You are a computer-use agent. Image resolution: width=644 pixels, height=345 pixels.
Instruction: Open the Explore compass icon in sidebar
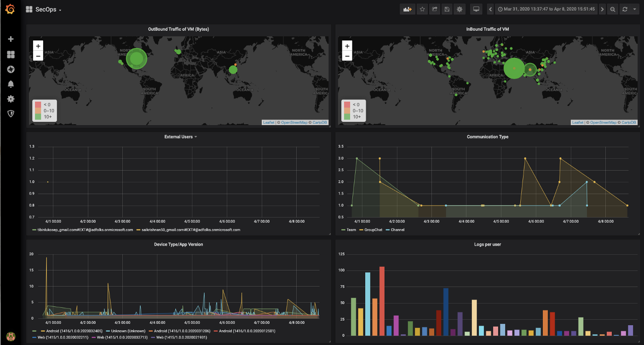coord(11,69)
